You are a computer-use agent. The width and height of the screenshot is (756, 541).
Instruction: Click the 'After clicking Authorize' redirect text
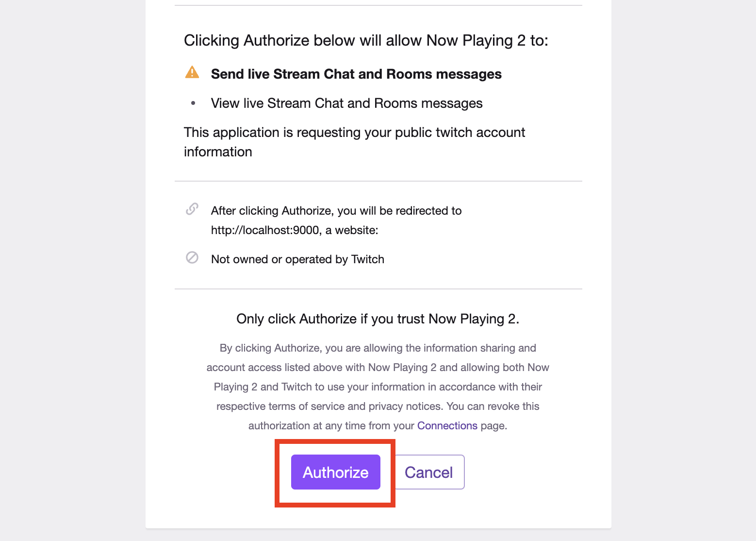coord(336,211)
